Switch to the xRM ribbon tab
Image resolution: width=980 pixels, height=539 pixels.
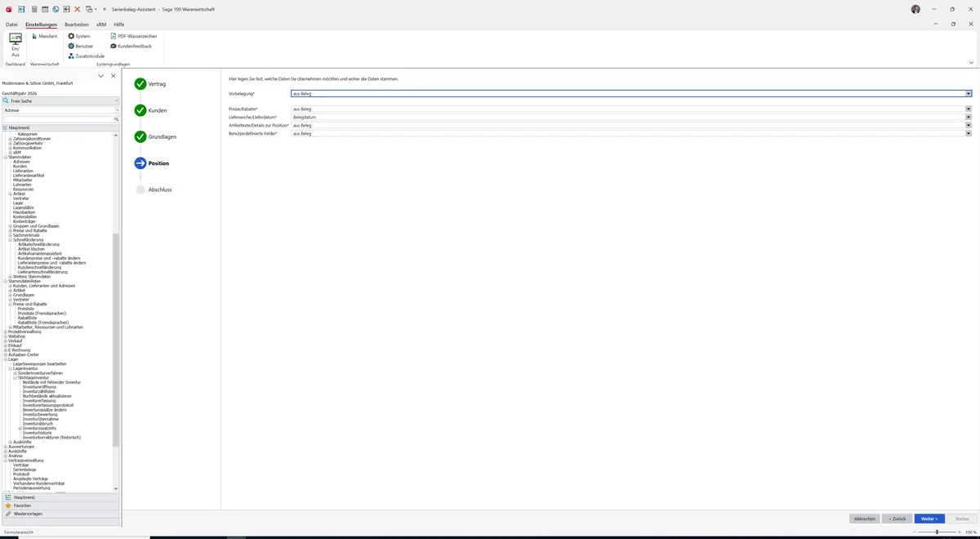coord(101,24)
